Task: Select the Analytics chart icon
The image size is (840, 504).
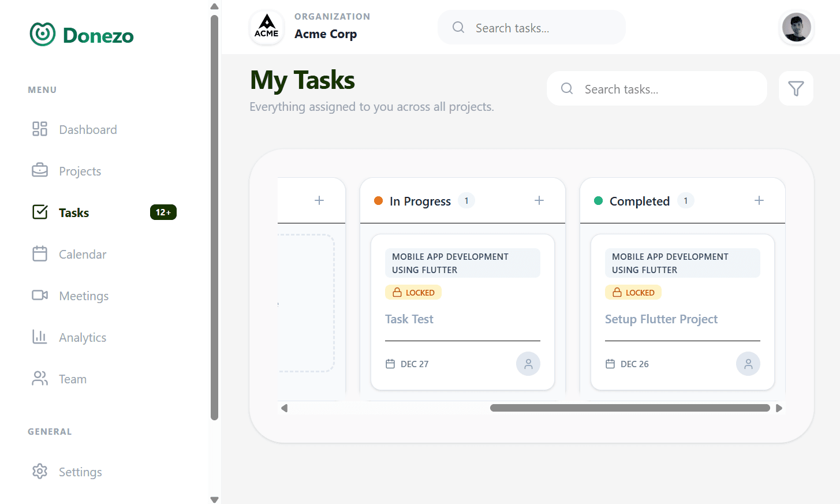Action: [x=39, y=337]
